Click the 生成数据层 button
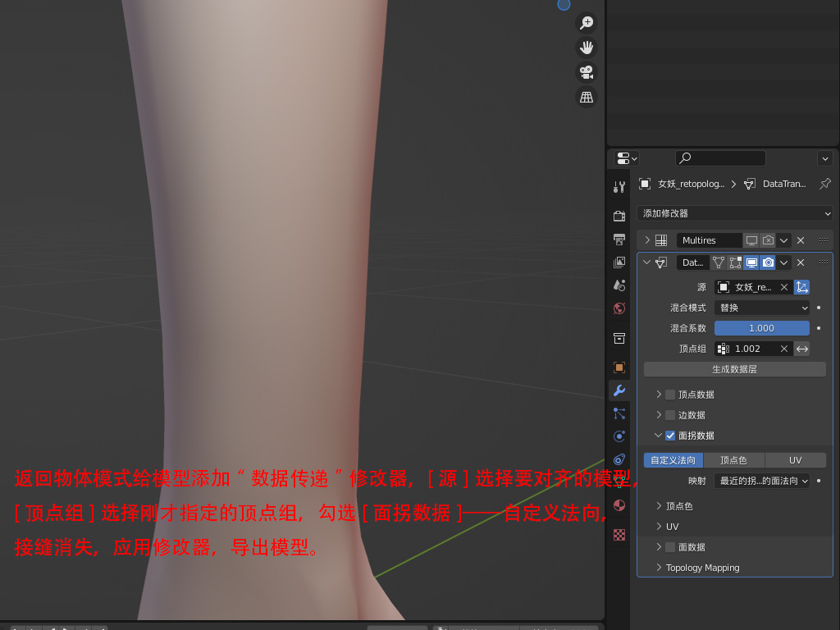840x630 pixels. coord(734,369)
